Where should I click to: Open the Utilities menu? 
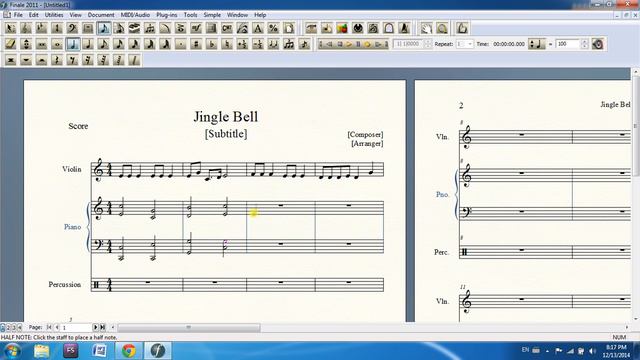(x=54, y=15)
